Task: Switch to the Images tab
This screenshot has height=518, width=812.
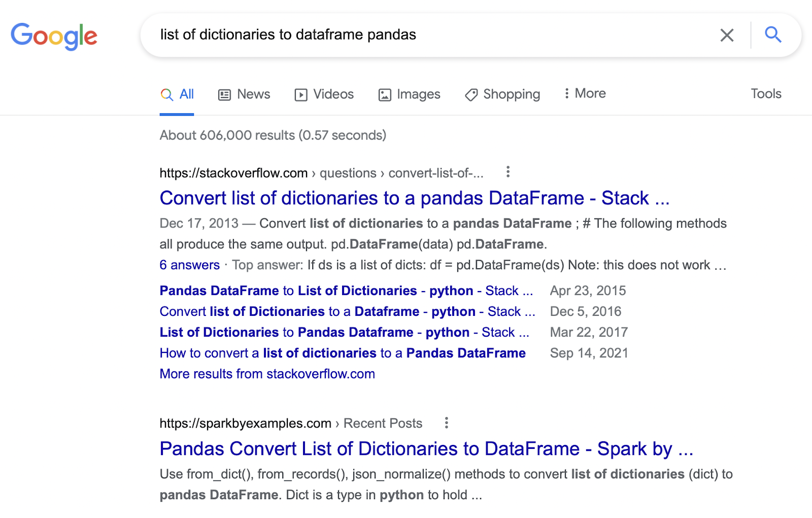Action: 410,94
